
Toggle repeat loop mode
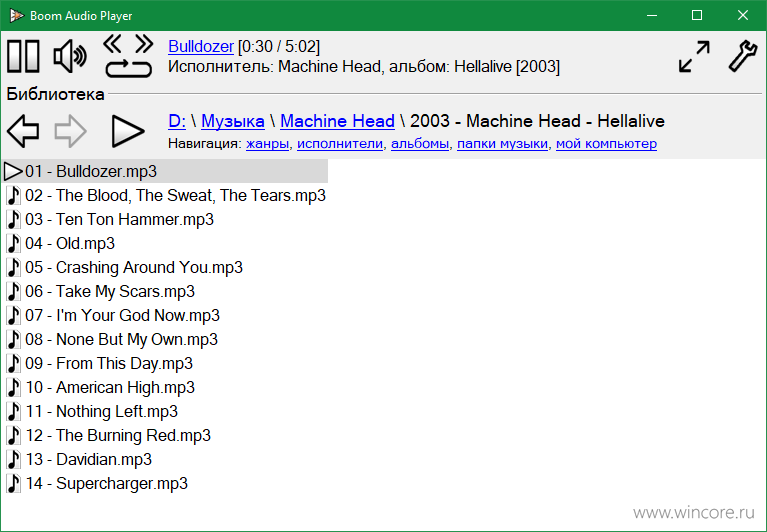pos(129,68)
